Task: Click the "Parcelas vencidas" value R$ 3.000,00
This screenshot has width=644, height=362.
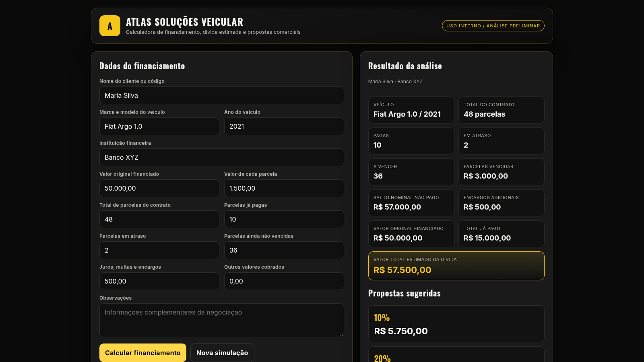Action: point(486,176)
